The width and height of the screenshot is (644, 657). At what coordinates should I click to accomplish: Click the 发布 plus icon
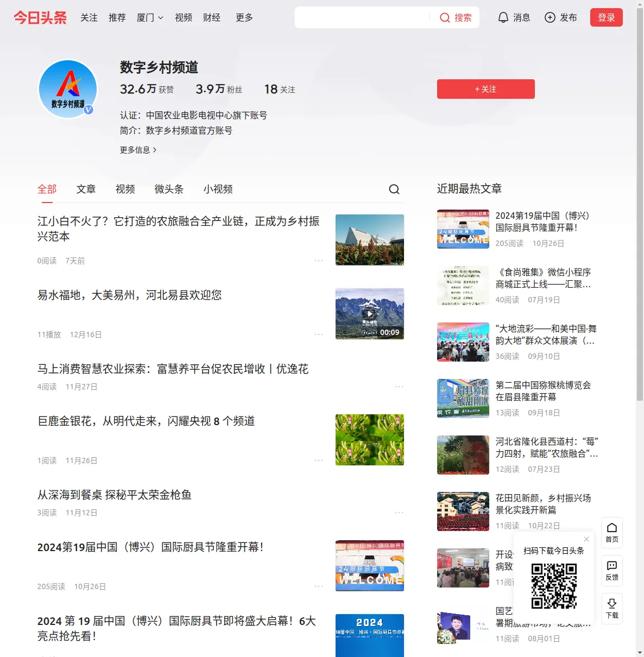pyautogui.click(x=550, y=17)
